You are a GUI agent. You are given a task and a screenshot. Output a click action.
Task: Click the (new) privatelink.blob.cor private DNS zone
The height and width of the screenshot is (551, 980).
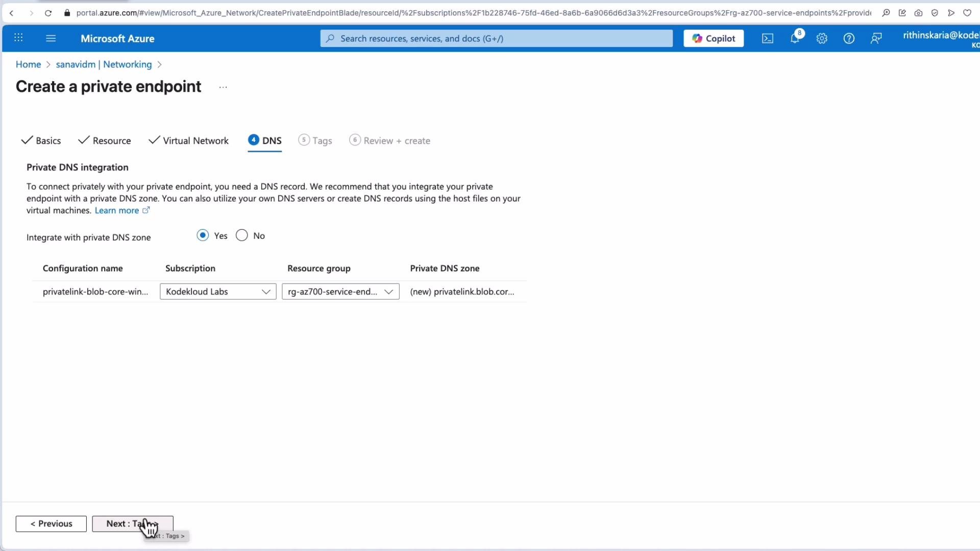click(x=462, y=291)
